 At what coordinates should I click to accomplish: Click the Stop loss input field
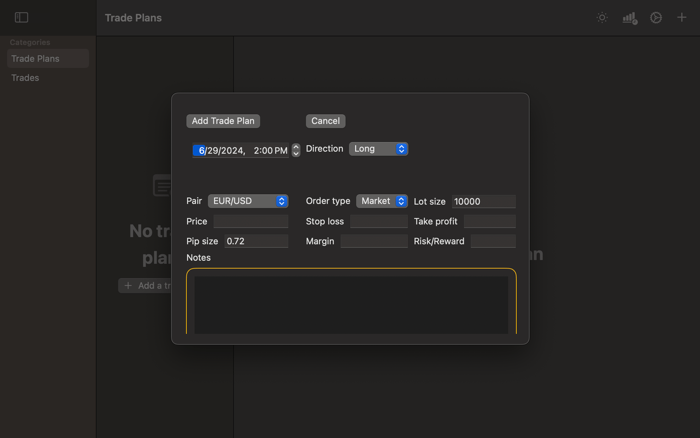[x=379, y=221]
